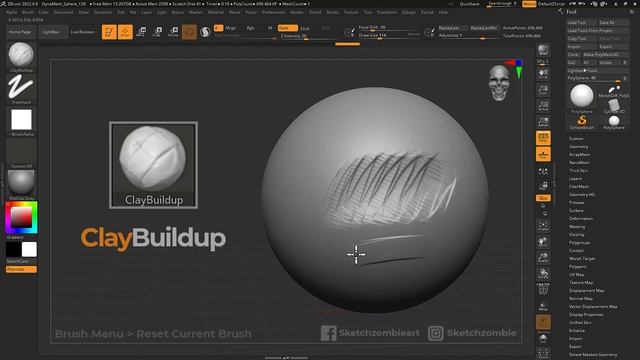The width and height of the screenshot is (640, 360).
Task: Click the Scroll canvas icon
Action: (543, 74)
